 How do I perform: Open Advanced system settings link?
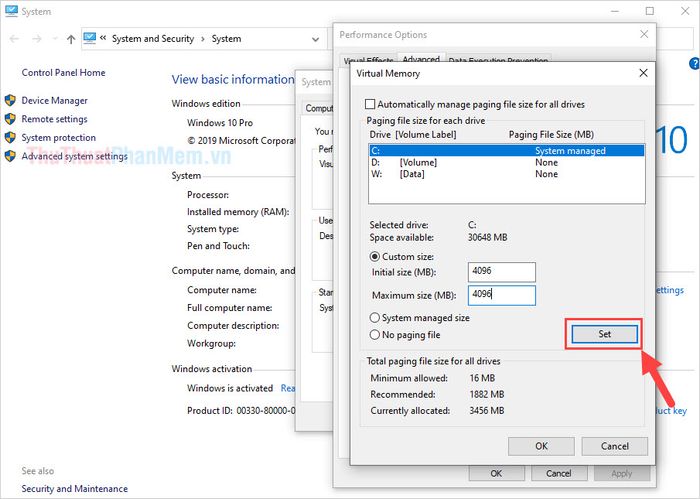pos(75,156)
